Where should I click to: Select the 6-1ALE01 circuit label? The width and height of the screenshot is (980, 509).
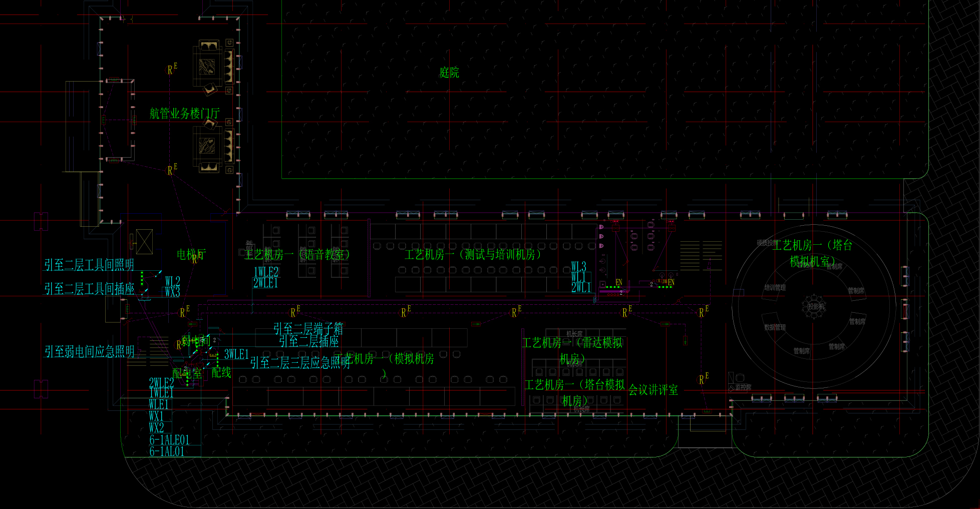coord(169,440)
